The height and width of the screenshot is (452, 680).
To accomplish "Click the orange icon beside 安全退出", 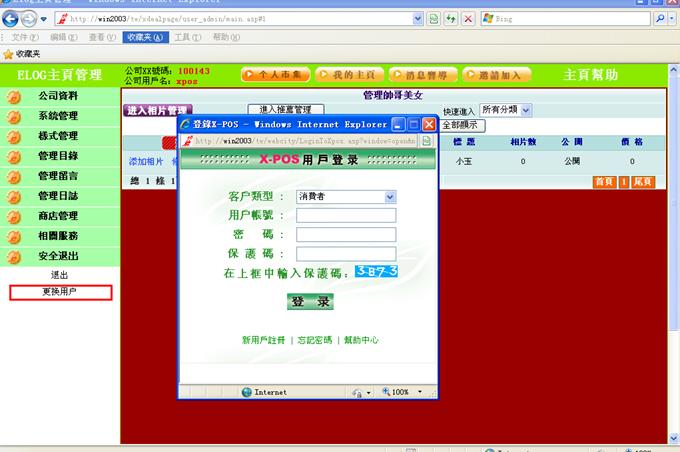I will pos(14,256).
